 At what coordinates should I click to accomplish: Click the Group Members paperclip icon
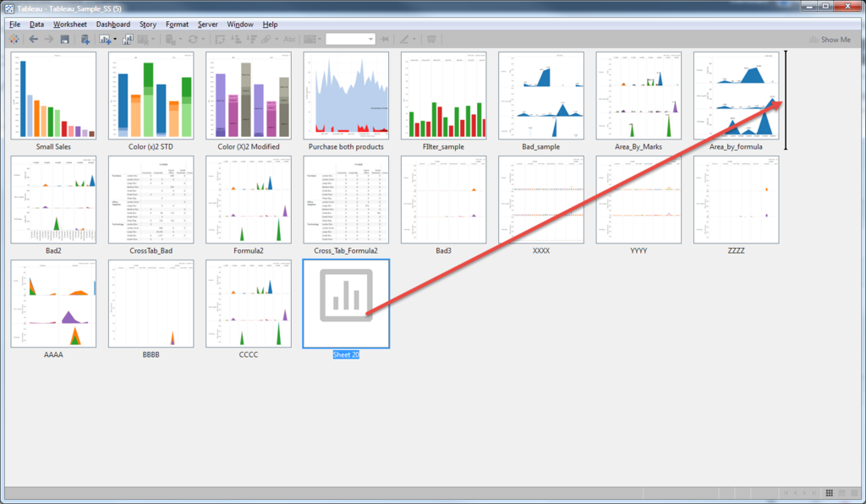[x=266, y=39]
